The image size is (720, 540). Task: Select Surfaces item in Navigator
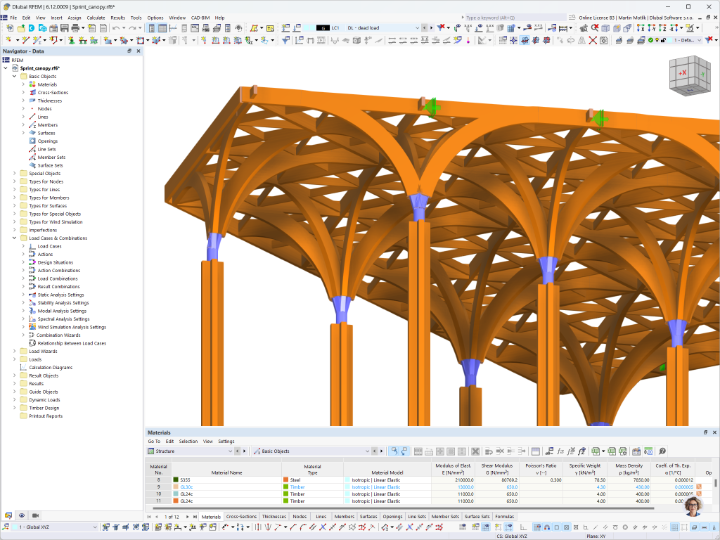[46, 133]
